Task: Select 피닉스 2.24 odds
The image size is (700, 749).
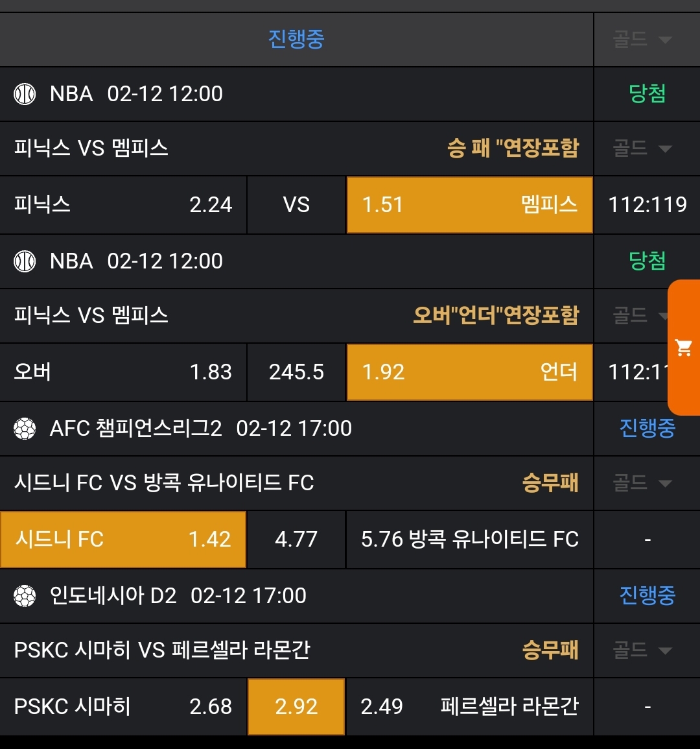Action: click(123, 205)
